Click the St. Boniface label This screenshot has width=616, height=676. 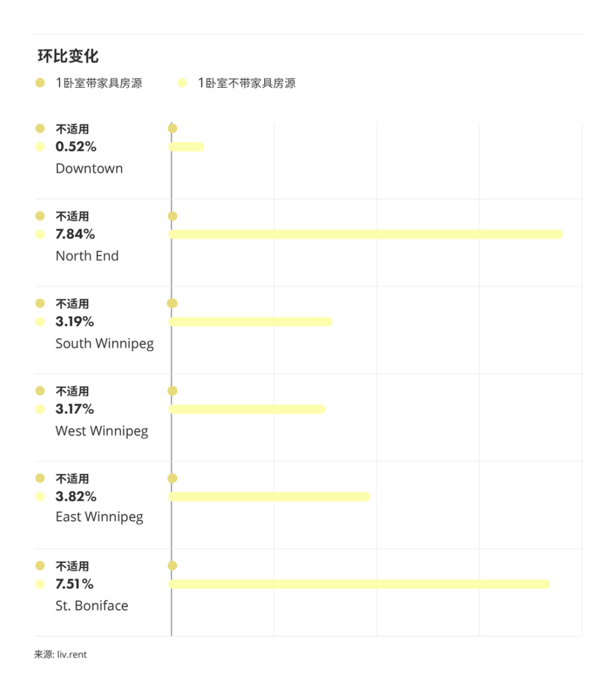[x=92, y=605]
